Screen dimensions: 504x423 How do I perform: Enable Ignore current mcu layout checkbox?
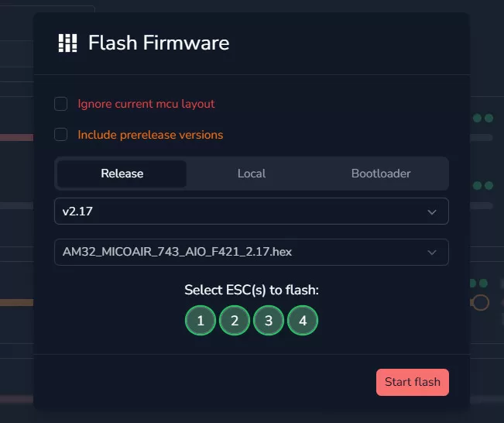(60, 104)
